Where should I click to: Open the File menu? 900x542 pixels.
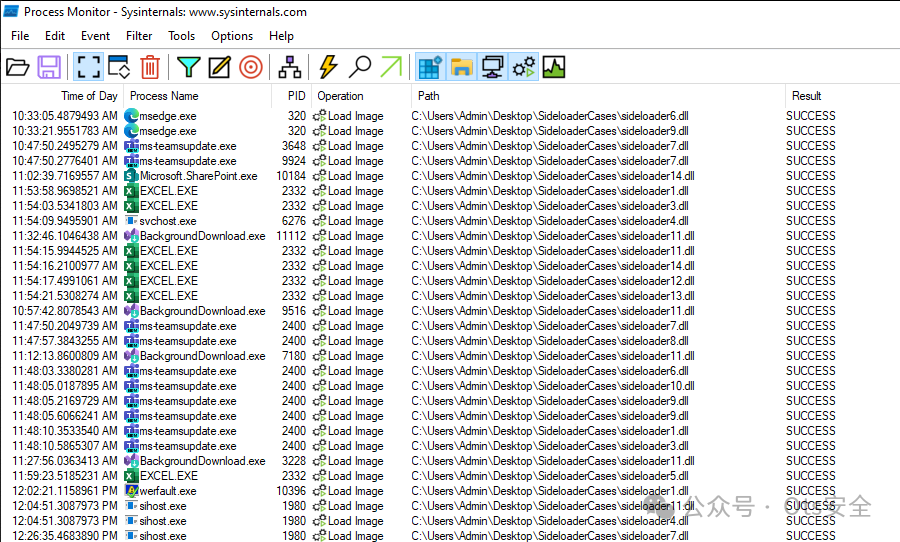tap(20, 36)
